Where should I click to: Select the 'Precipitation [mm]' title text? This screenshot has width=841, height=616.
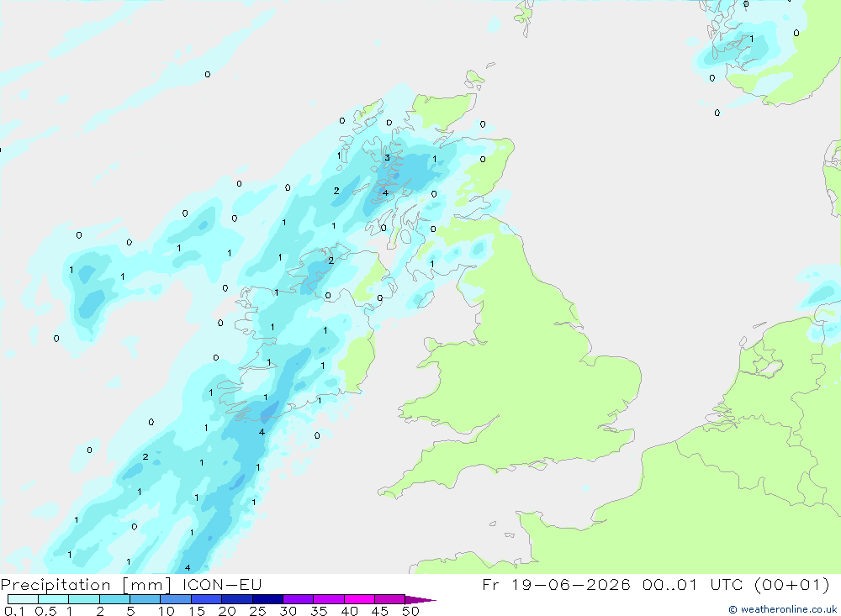86,584
